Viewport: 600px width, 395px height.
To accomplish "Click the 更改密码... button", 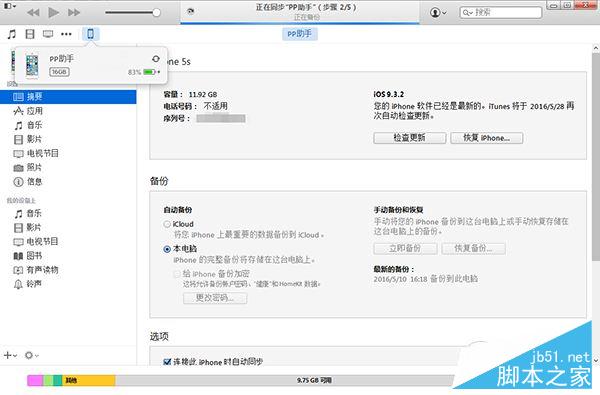I will [215, 298].
